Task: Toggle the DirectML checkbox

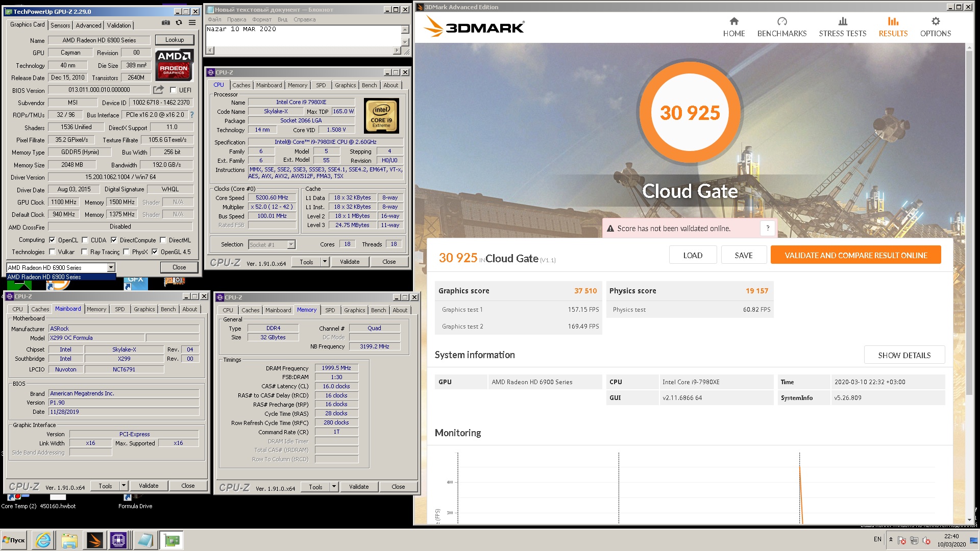Action: click(x=163, y=240)
